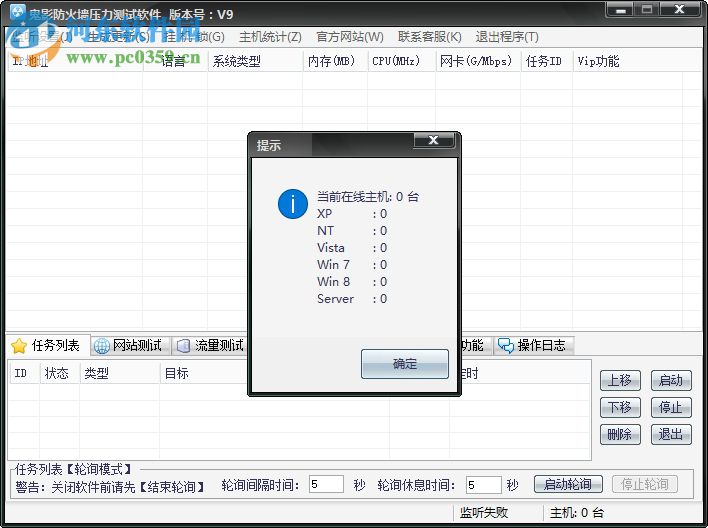Sort by 内存(MB) column header
This screenshot has height=528, width=708.
click(x=335, y=61)
